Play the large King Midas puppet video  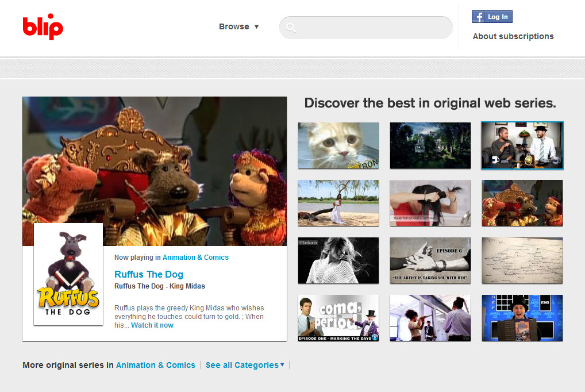(154, 167)
